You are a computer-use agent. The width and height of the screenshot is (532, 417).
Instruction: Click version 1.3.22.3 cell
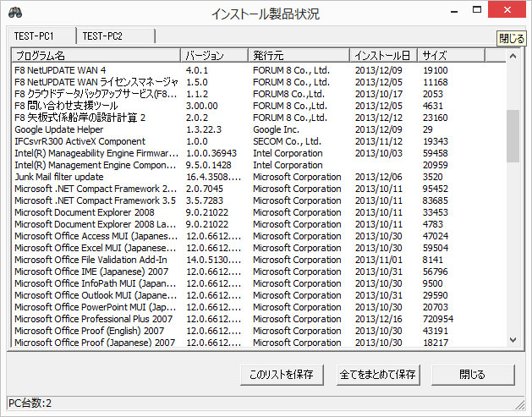(x=204, y=129)
